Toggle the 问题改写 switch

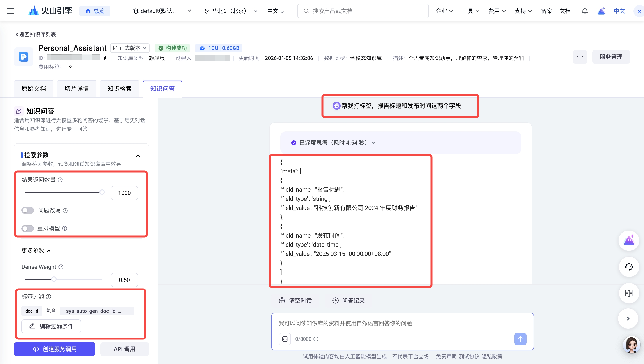point(28,210)
